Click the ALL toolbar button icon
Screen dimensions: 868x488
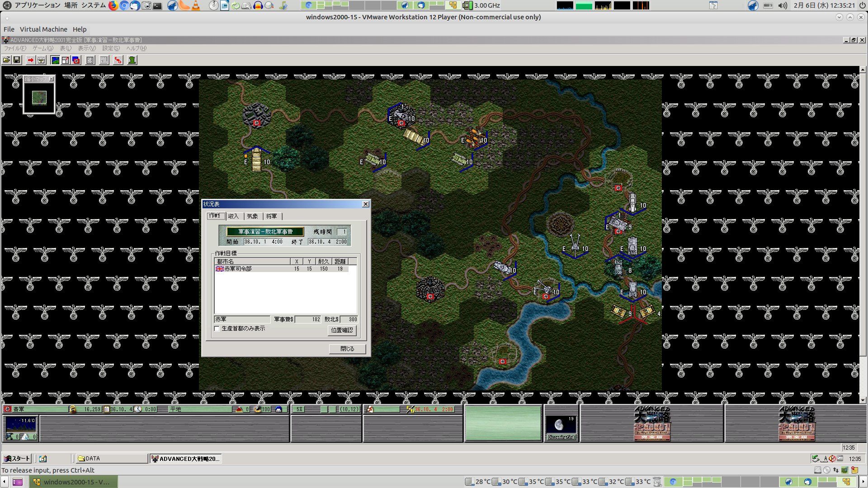pyautogui.click(x=104, y=60)
